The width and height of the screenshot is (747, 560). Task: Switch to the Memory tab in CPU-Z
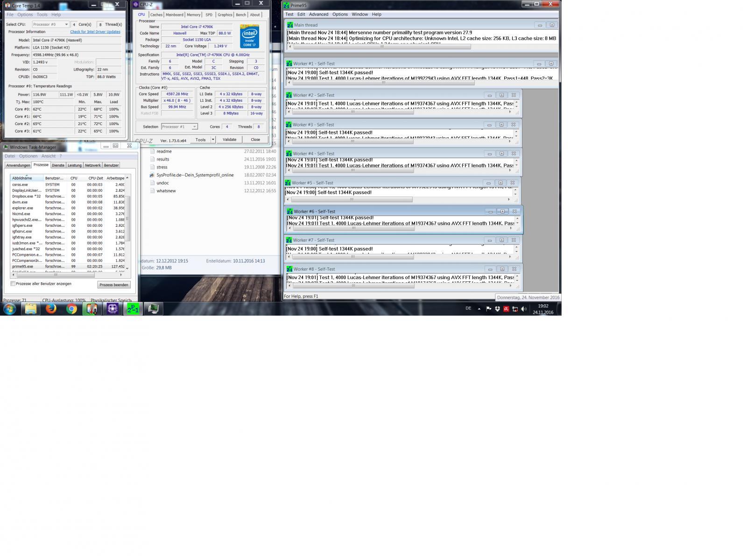click(193, 15)
